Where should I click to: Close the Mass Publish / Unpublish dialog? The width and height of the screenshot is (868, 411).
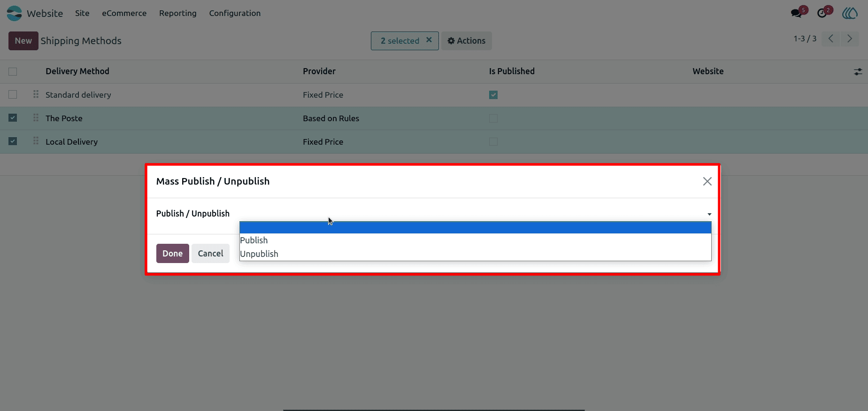[x=707, y=181]
